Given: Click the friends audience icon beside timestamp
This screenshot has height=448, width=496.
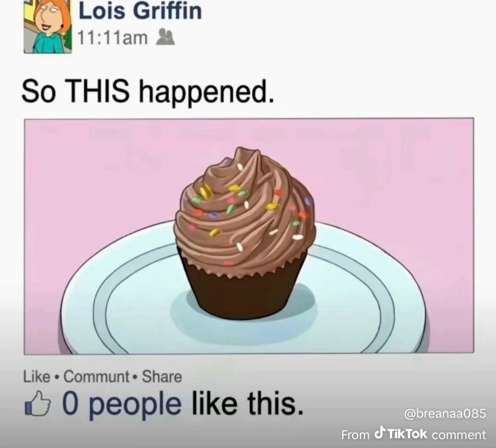Looking at the screenshot, I should click(162, 37).
